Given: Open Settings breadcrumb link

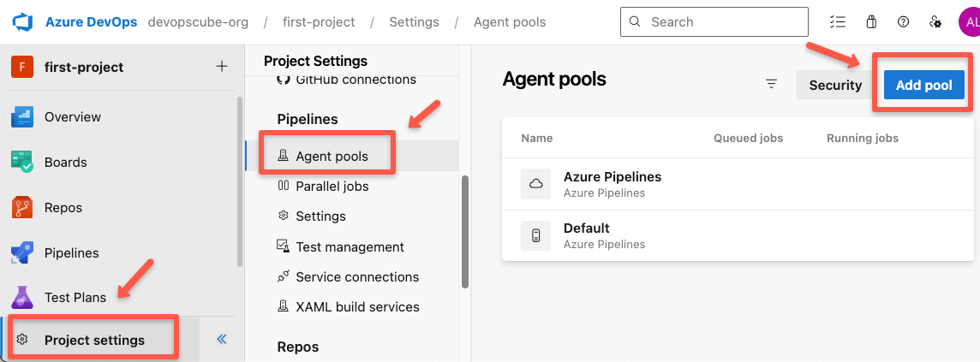Looking at the screenshot, I should 414,22.
